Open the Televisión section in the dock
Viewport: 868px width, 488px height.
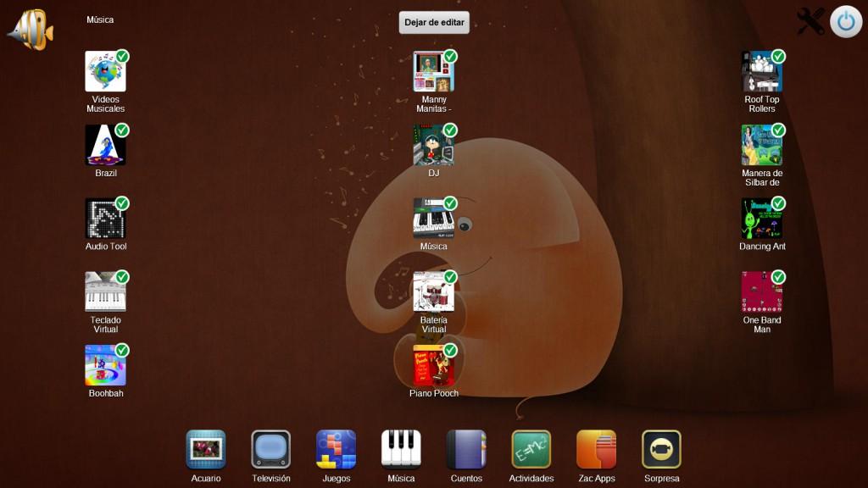click(270, 450)
